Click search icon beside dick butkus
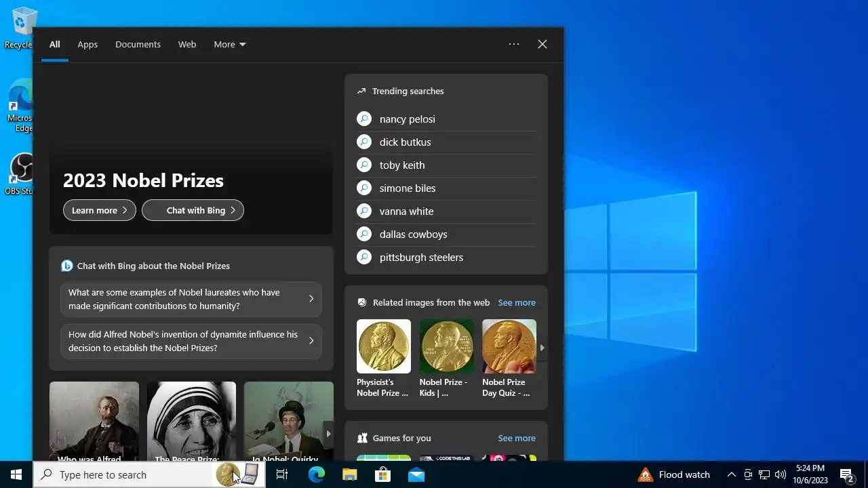This screenshot has height=488, width=868. [x=364, y=142]
